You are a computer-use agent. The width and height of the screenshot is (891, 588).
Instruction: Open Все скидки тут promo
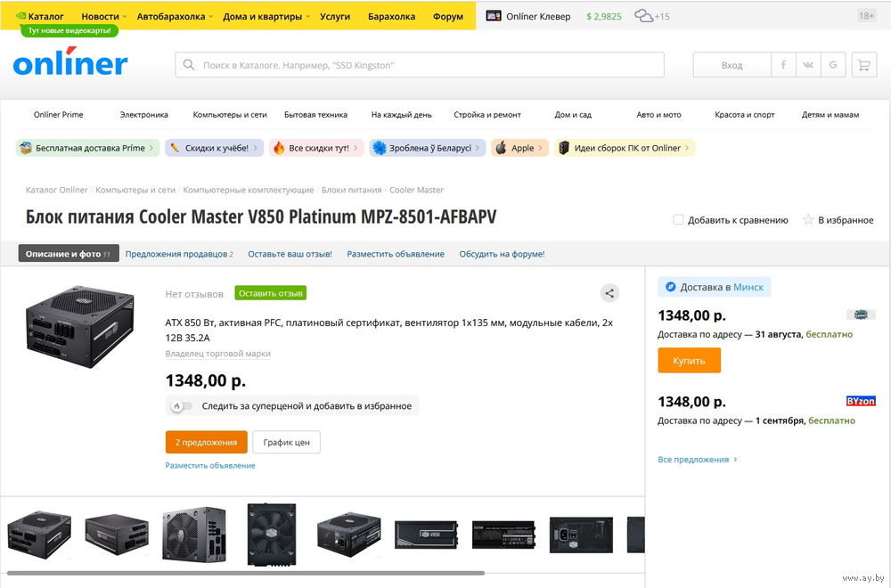(x=316, y=148)
